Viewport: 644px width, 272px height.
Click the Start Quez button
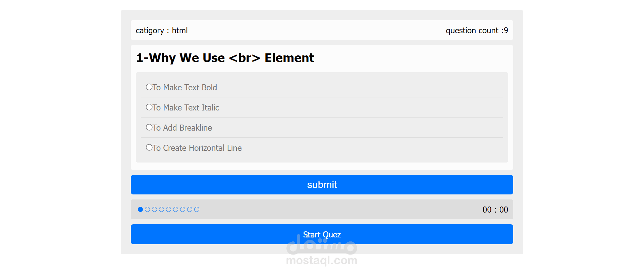point(322,234)
